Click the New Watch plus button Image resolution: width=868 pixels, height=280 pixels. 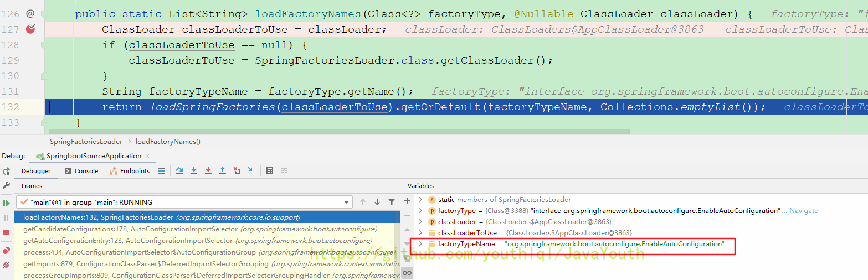[x=407, y=201]
